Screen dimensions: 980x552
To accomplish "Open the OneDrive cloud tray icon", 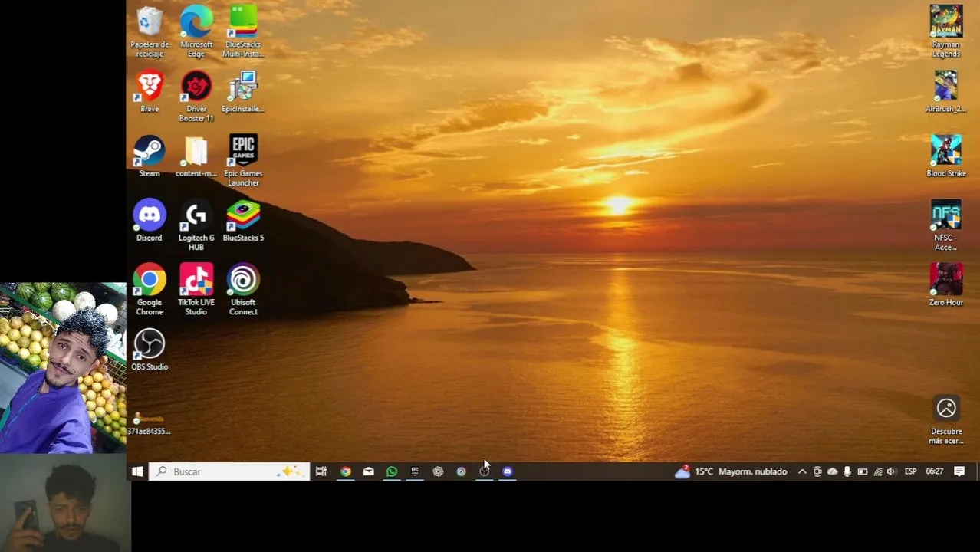I will pyautogui.click(x=832, y=472).
